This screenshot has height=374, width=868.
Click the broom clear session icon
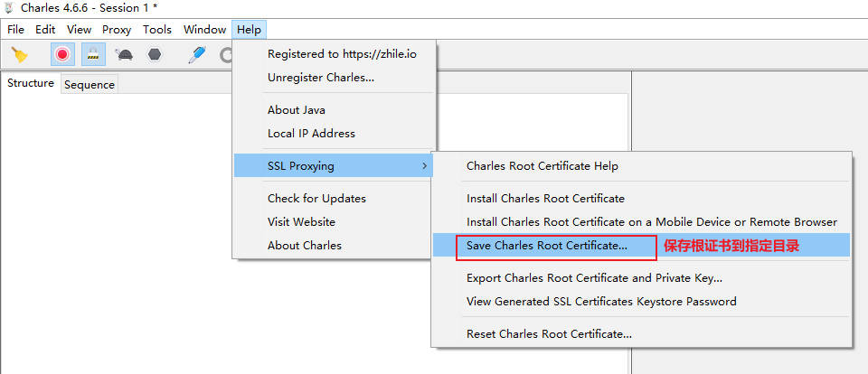(x=19, y=54)
